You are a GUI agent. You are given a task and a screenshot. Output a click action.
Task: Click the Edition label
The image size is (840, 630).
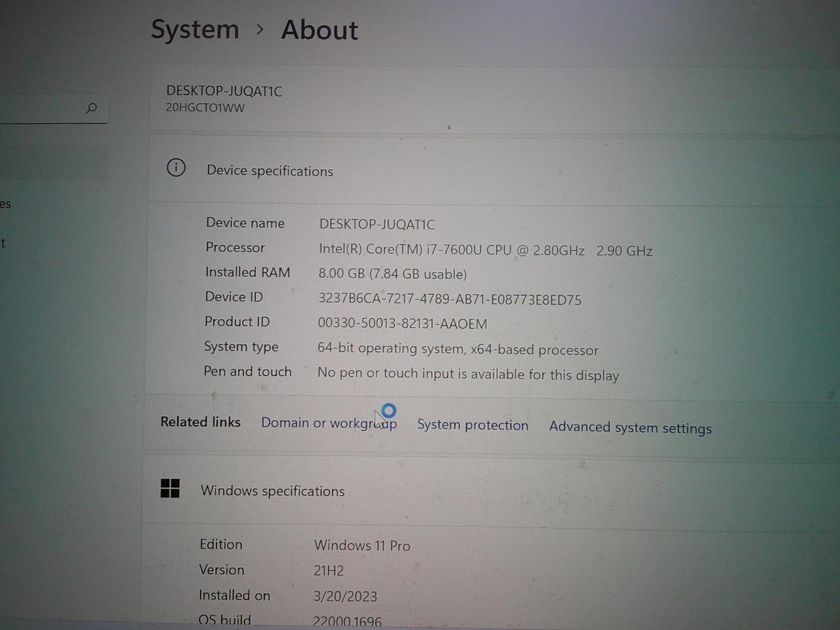[220, 544]
